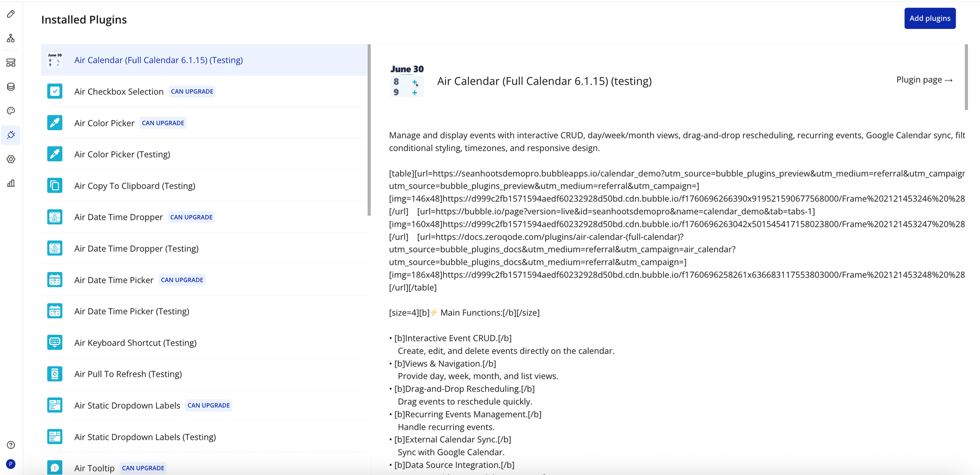Screen dimensions: 980x475
Task: Click the "[b]Drag-and-Drop Rescheduling.[/b]" line
Action: tap(464, 389)
